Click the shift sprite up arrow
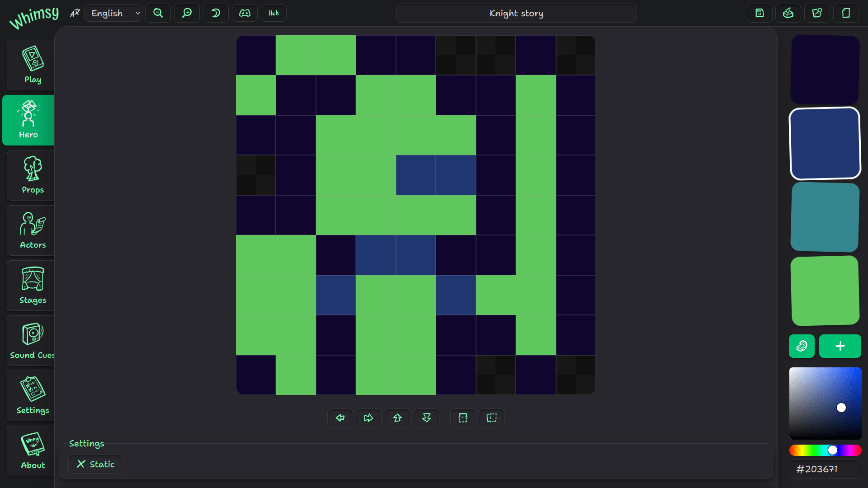 click(x=397, y=418)
